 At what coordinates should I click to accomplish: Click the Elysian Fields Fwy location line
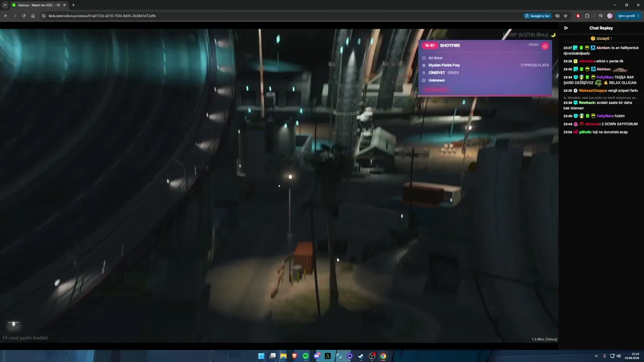tap(444, 65)
